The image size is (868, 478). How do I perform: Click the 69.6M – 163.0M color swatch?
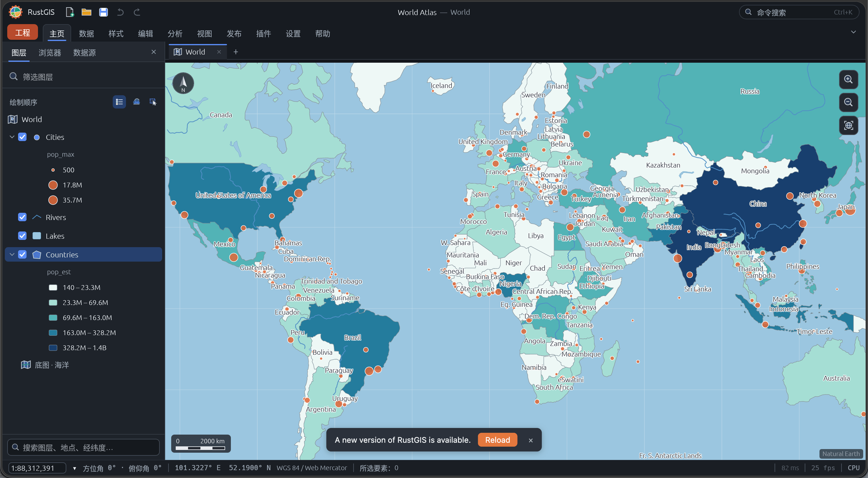tap(53, 318)
